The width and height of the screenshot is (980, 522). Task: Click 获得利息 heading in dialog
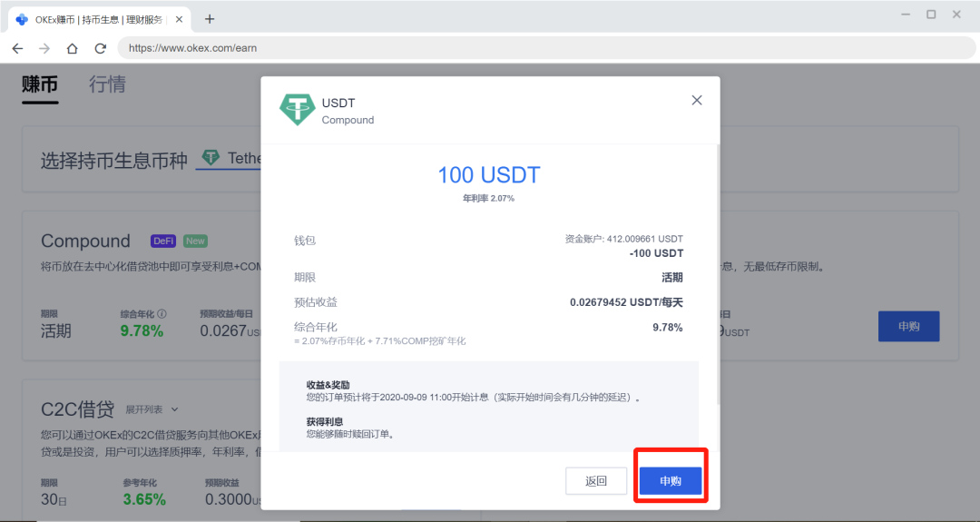[x=324, y=422]
